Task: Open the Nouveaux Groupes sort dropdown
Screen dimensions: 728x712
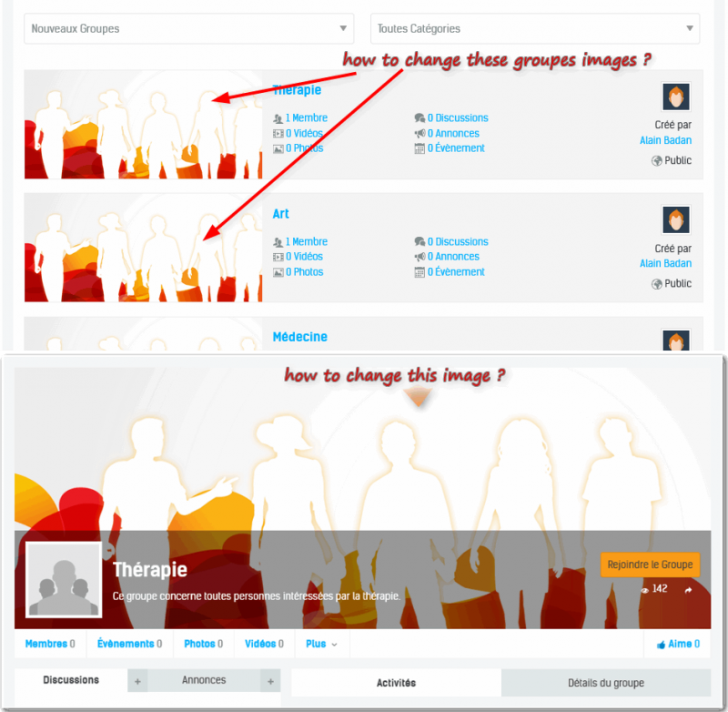Action: pos(189,29)
